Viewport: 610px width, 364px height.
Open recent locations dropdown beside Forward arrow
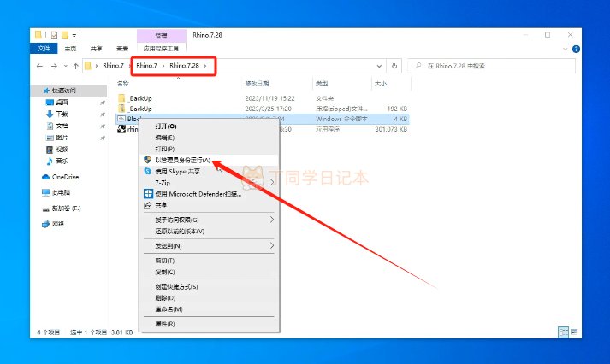[65, 66]
